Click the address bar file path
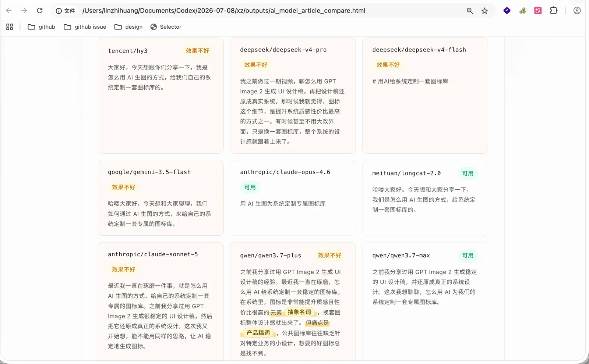This screenshot has width=589, height=364. point(224,11)
